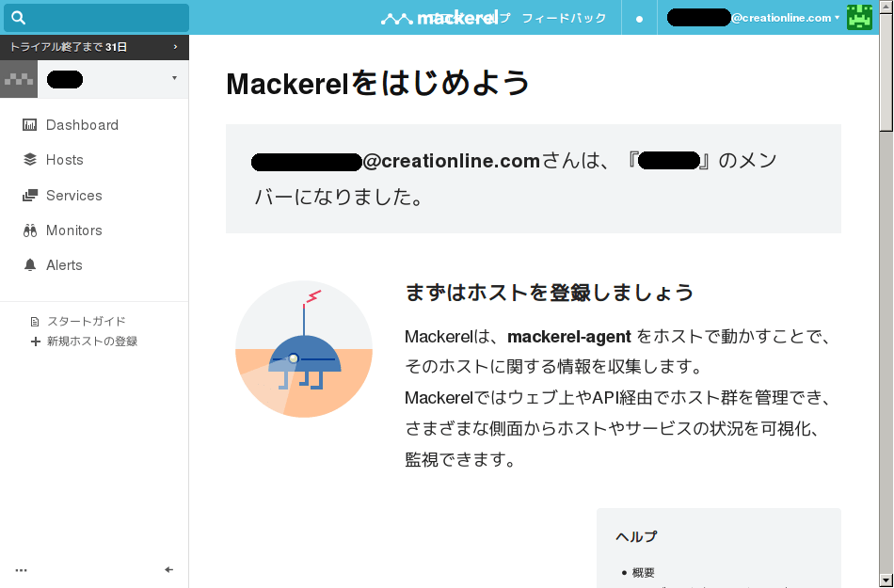Click the Services stacked-cards icon
This screenshot has width=894, height=588.
(x=30, y=196)
